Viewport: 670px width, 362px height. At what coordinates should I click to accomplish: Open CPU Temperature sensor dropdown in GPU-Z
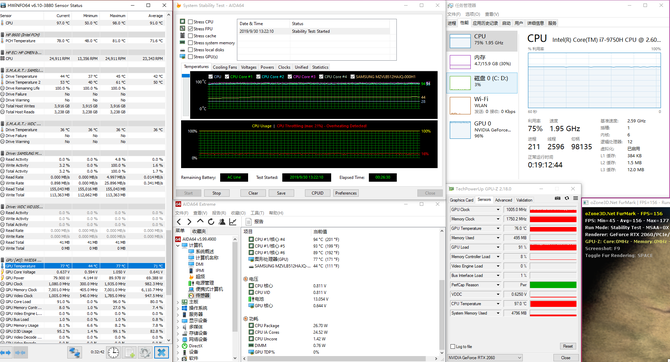tap(498, 303)
